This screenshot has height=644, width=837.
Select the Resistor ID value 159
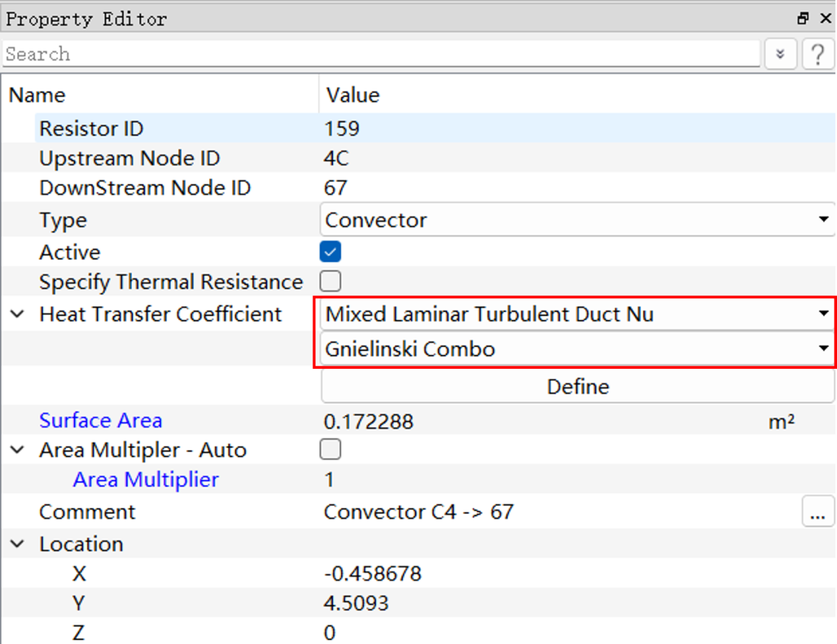pyautogui.click(x=342, y=128)
